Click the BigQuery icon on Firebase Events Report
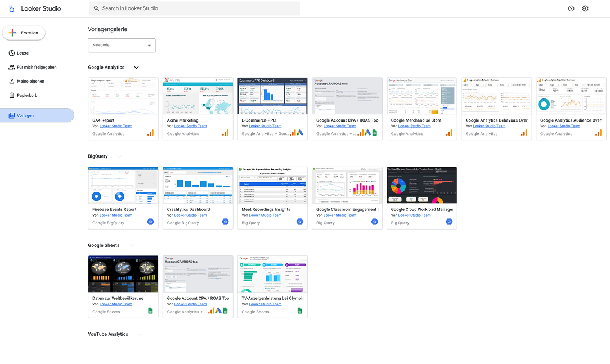The height and width of the screenshot is (364, 610). (151, 222)
